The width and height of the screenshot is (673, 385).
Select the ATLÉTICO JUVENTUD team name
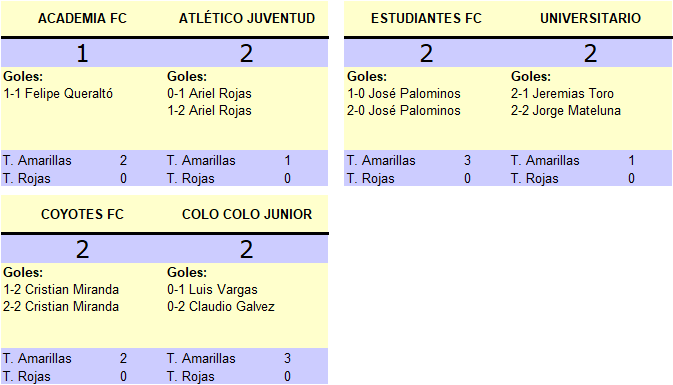point(247,18)
